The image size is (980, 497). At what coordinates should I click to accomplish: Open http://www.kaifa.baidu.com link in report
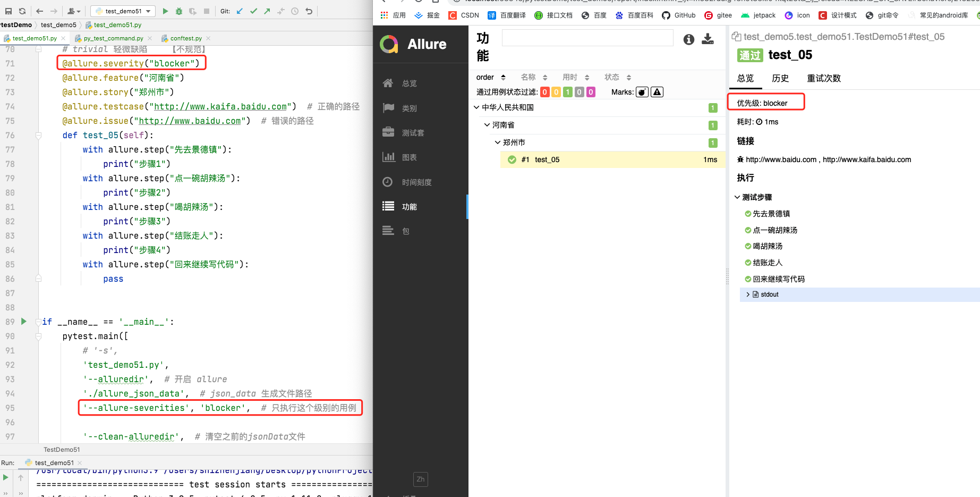pos(867,159)
